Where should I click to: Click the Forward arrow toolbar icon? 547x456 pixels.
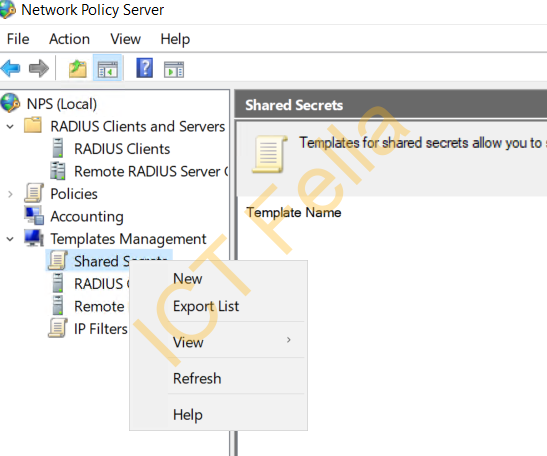pos(39,68)
